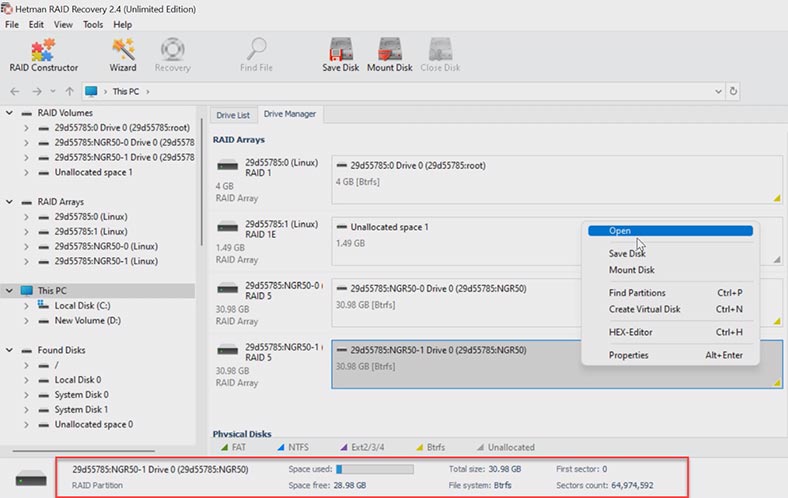Click the This PC computer icon in address bar

pyautogui.click(x=91, y=91)
